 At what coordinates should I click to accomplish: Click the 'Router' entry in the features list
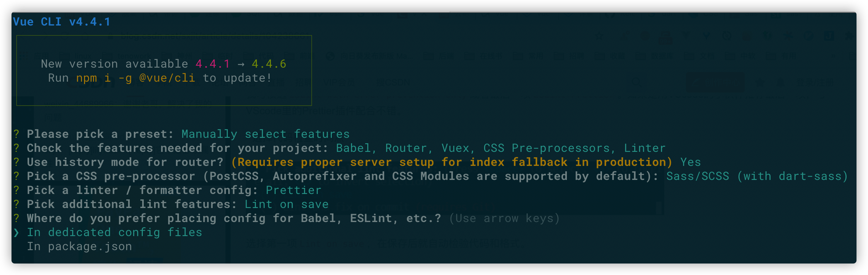coord(406,148)
